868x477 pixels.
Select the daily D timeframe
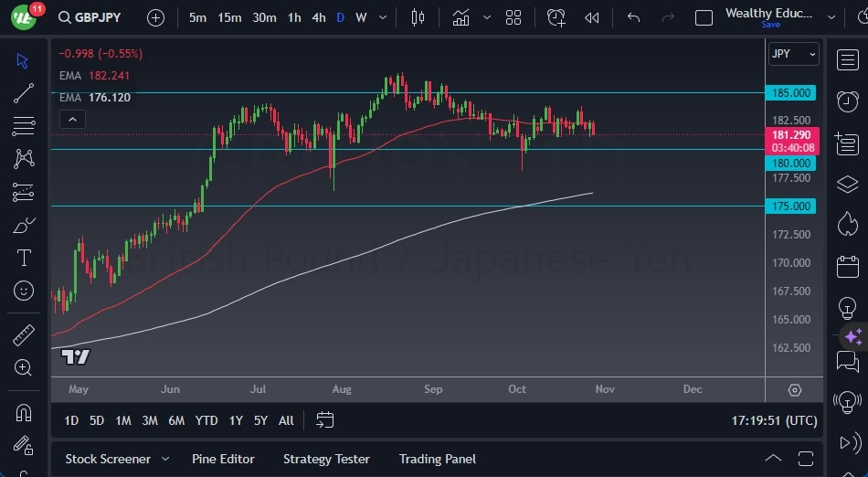point(341,17)
